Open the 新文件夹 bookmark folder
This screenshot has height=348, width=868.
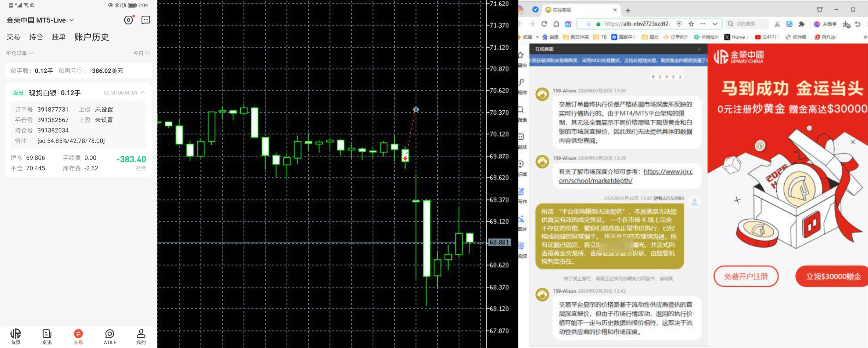(576, 37)
